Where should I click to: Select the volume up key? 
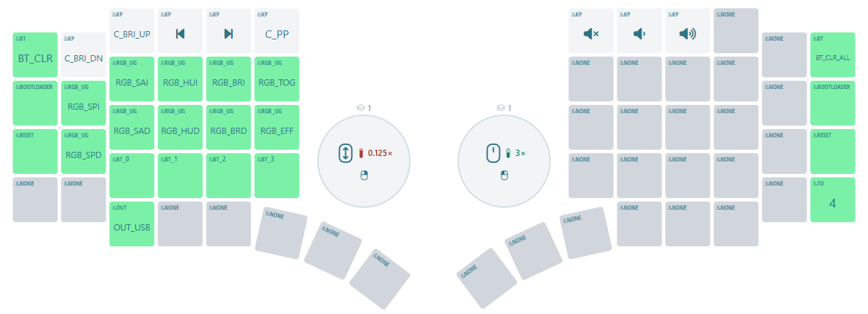click(688, 30)
